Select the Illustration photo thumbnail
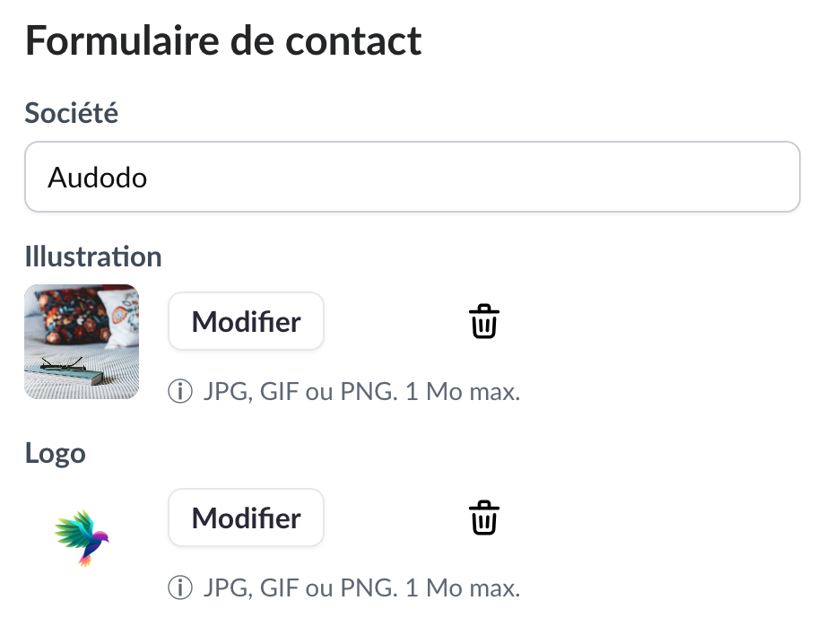This screenshot has width=825, height=644. tap(82, 342)
